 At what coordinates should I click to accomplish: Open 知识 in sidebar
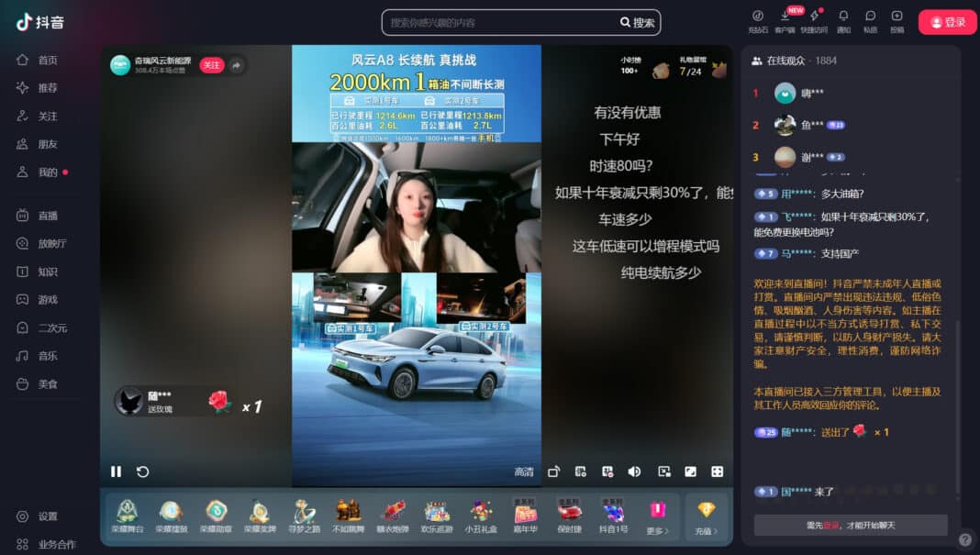(38, 272)
